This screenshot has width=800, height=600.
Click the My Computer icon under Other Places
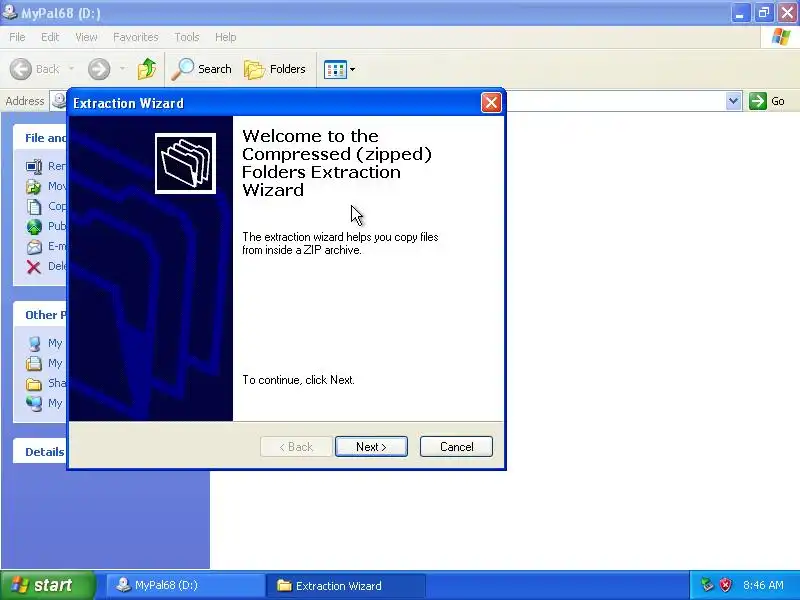(x=34, y=343)
